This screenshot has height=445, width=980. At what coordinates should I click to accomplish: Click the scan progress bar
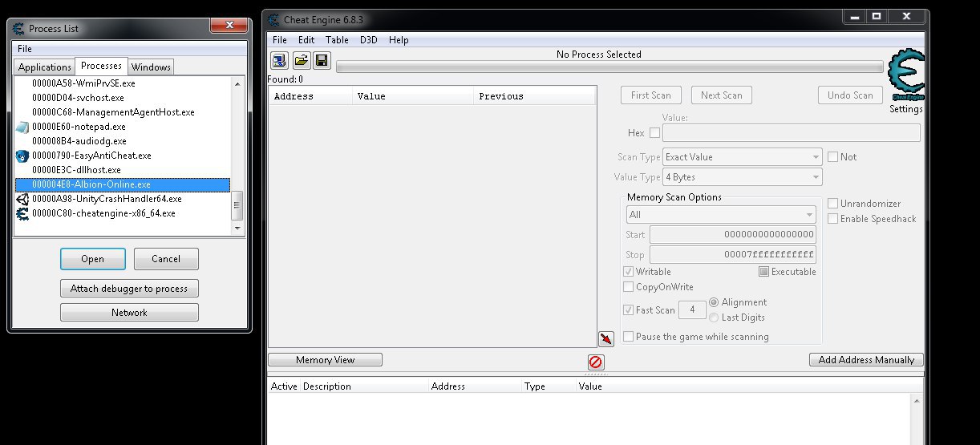click(x=609, y=67)
